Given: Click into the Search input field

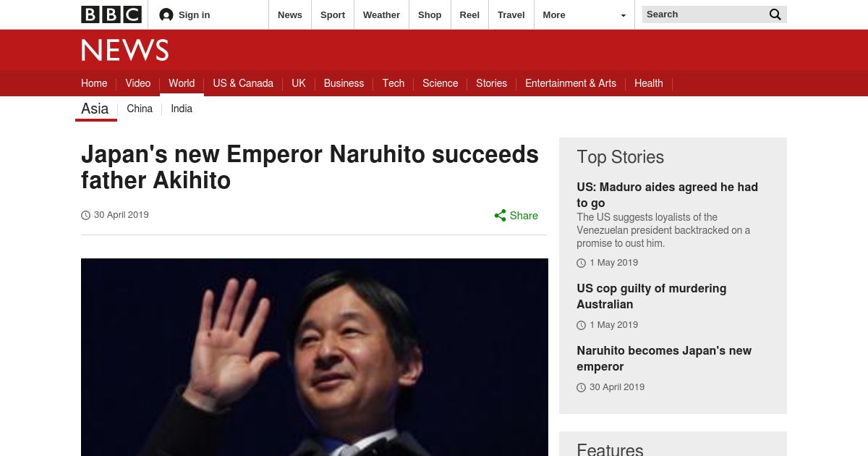Looking at the screenshot, I should (704, 14).
